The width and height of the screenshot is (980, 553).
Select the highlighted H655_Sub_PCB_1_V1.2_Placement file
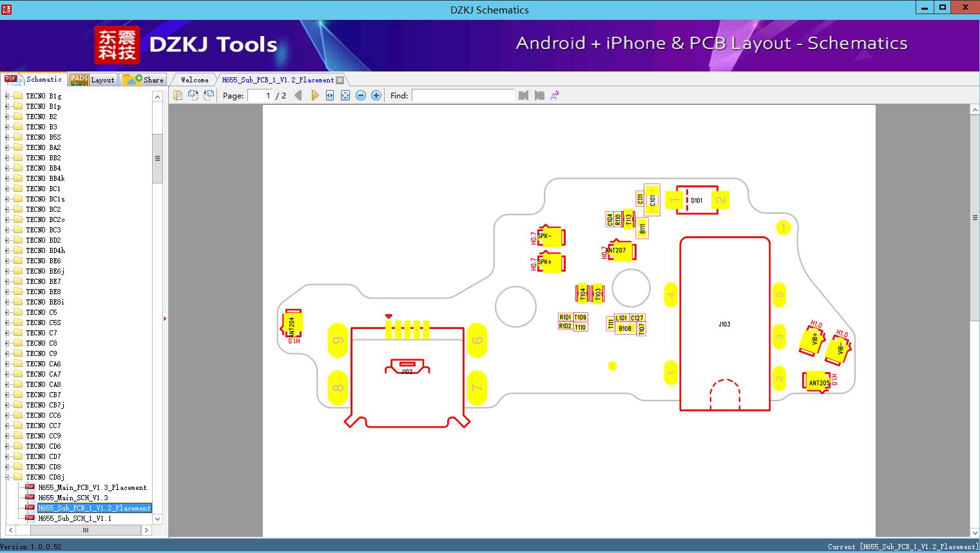94,508
